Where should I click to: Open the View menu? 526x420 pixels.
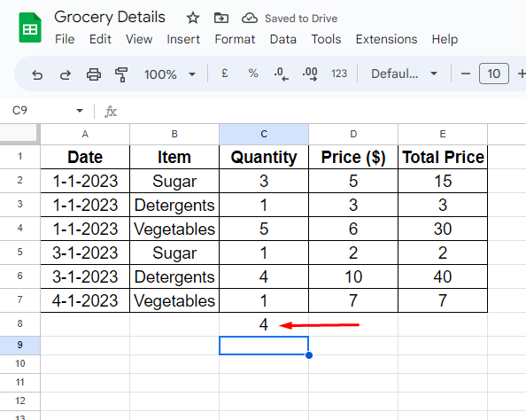(x=139, y=39)
